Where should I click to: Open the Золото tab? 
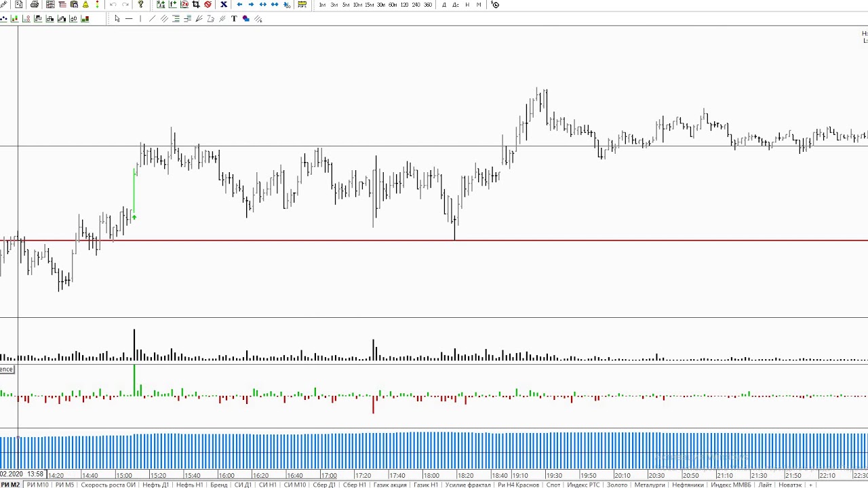pos(617,485)
